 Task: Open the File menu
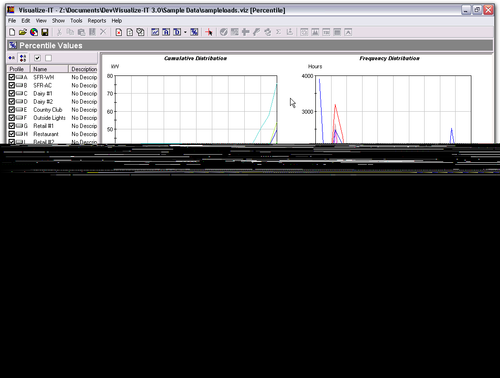[x=12, y=21]
